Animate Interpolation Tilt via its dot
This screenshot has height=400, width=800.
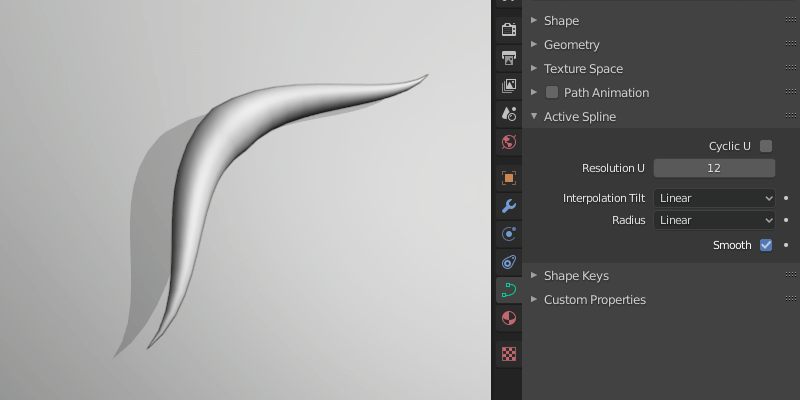(x=786, y=198)
